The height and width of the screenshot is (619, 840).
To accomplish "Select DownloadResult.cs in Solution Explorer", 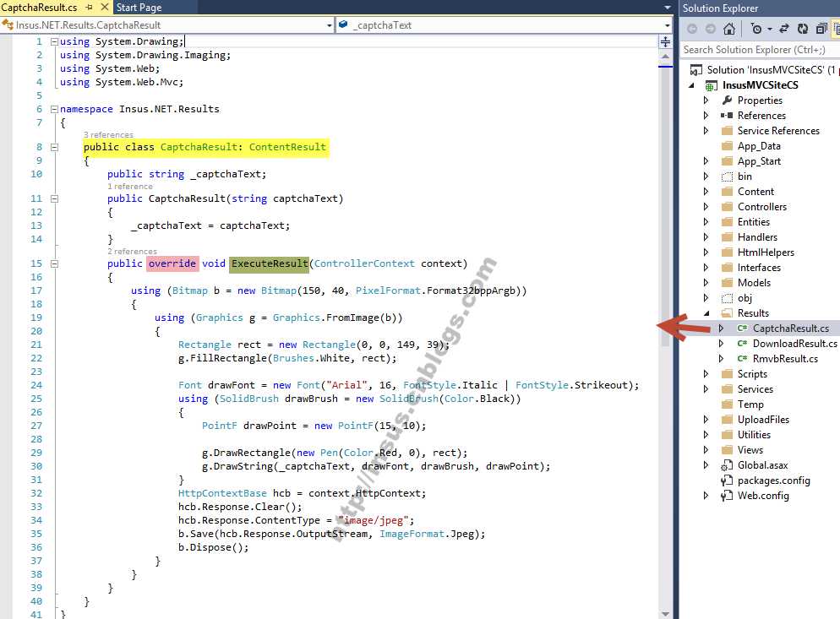I will click(794, 344).
